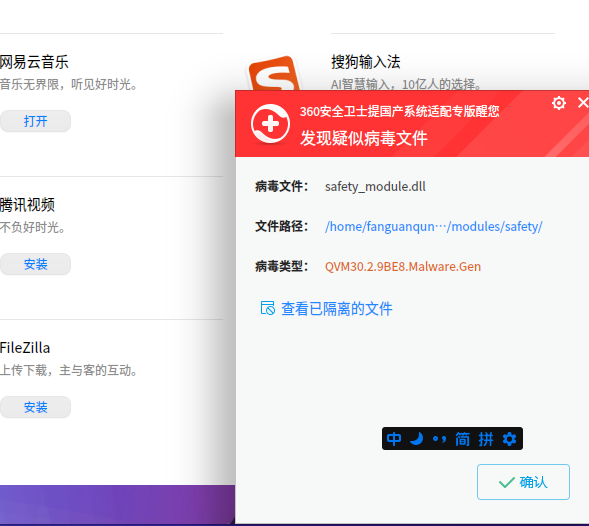Click the Sogou input method app icon

[274, 74]
